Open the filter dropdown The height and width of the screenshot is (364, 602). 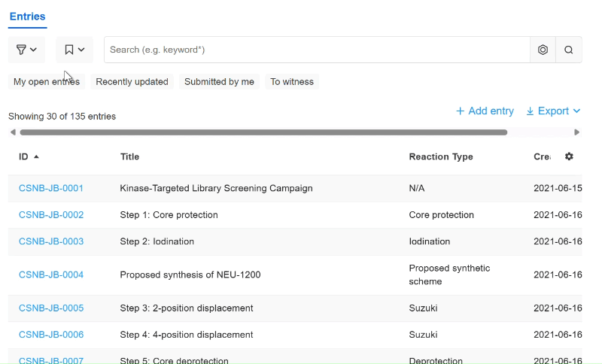[26, 50]
